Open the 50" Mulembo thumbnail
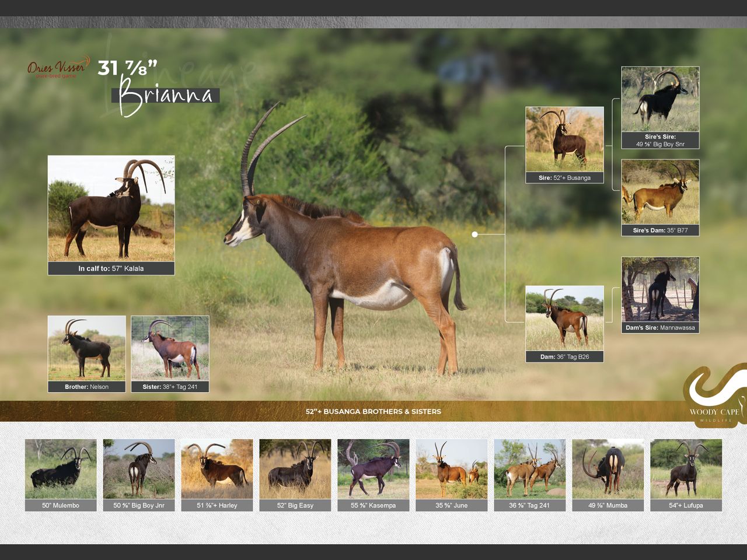The image size is (747, 560). coord(61,470)
